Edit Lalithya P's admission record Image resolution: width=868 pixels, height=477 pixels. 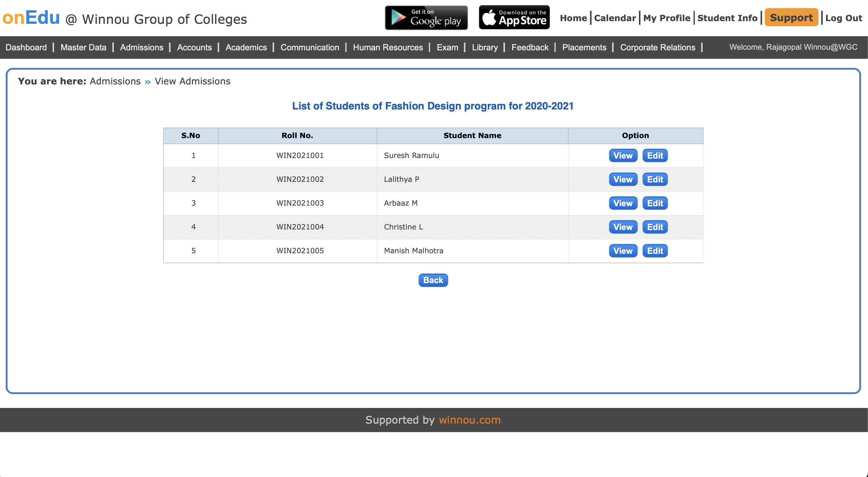[x=655, y=179]
